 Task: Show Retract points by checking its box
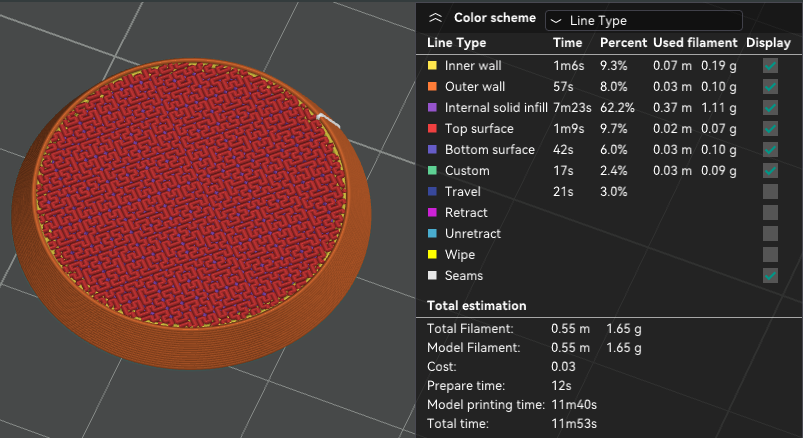pos(770,213)
